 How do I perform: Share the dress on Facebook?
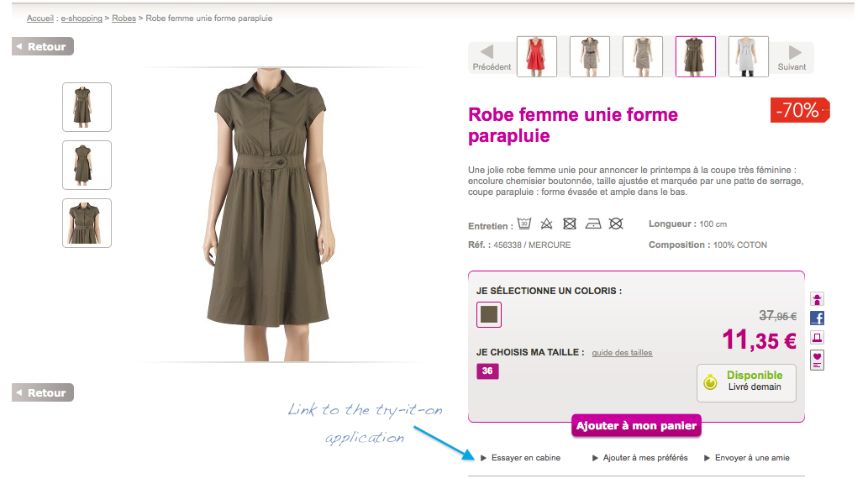(x=817, y=318)
